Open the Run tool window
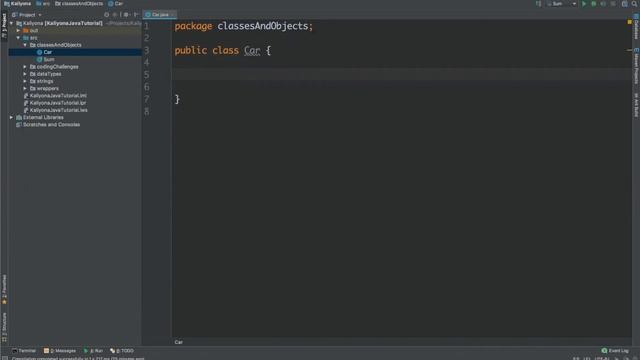 (x=93, y=351)
